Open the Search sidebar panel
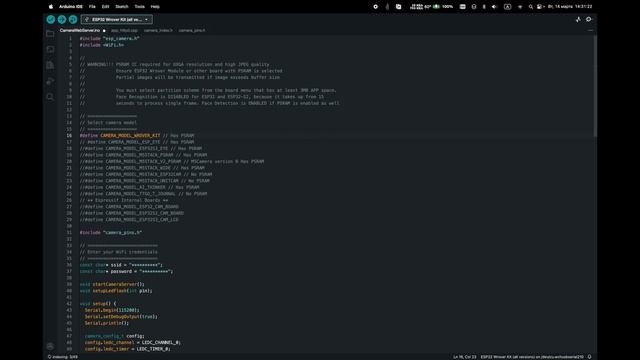This screenshot has height=360, width=640. tap(50, 97)
